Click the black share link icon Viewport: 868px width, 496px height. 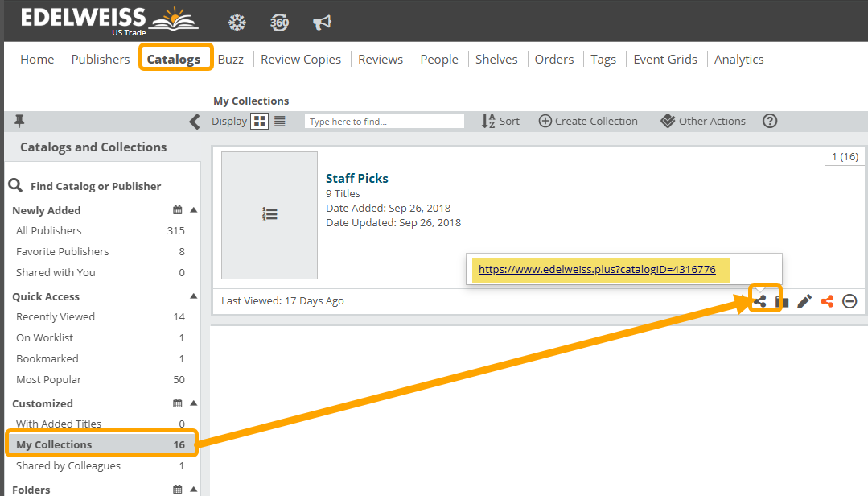(x=760, y=301)
